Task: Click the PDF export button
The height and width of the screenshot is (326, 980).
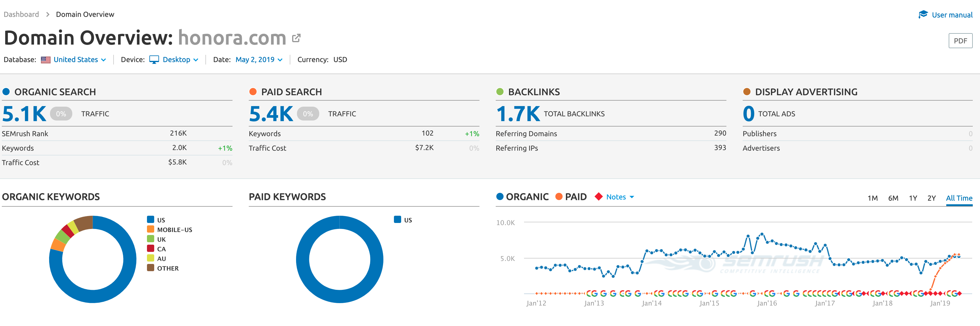Action: [960, 41]
